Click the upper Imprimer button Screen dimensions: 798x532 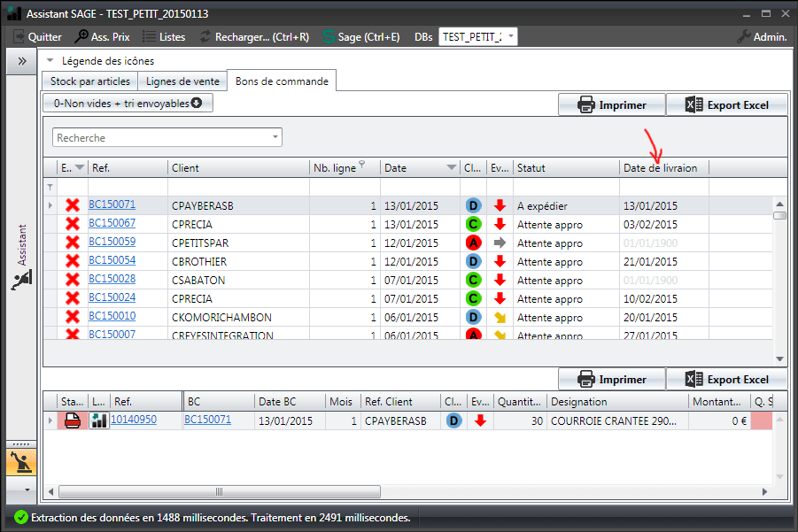pos(611,104)
